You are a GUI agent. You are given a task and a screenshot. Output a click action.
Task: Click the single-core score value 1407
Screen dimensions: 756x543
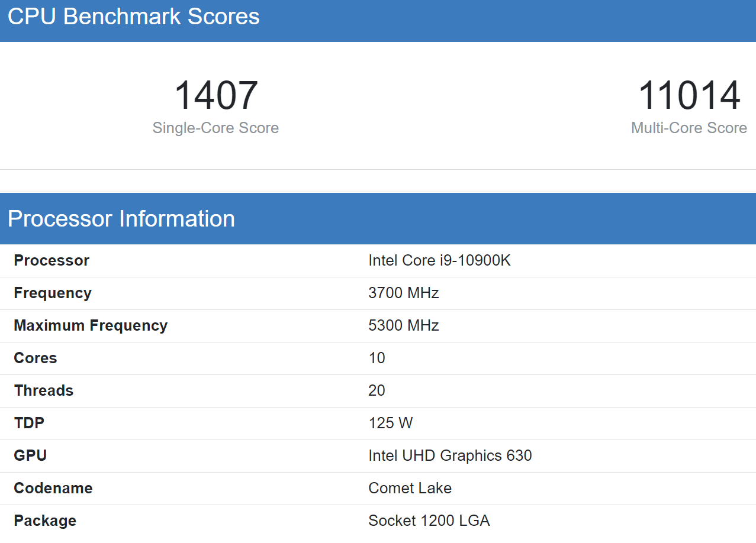[x=216, y=95]
